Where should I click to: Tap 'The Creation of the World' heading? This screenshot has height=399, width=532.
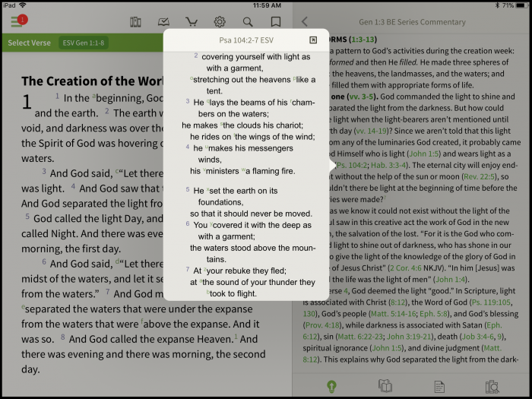point(92,81)
